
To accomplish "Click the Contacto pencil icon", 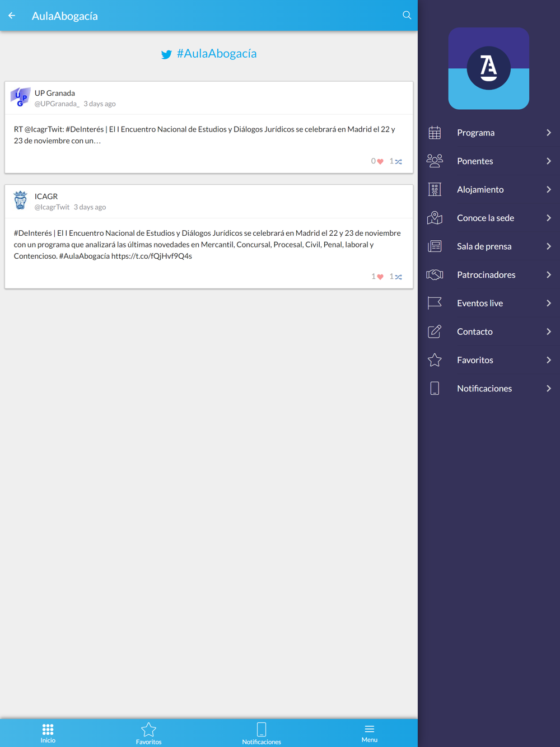I will (435, 332).
